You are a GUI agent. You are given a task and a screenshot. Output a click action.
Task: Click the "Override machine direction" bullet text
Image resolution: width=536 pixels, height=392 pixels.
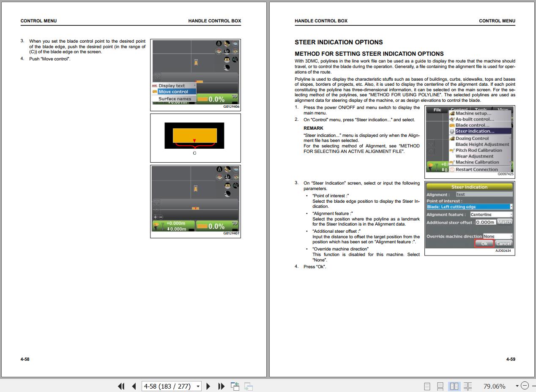(340, 249)
